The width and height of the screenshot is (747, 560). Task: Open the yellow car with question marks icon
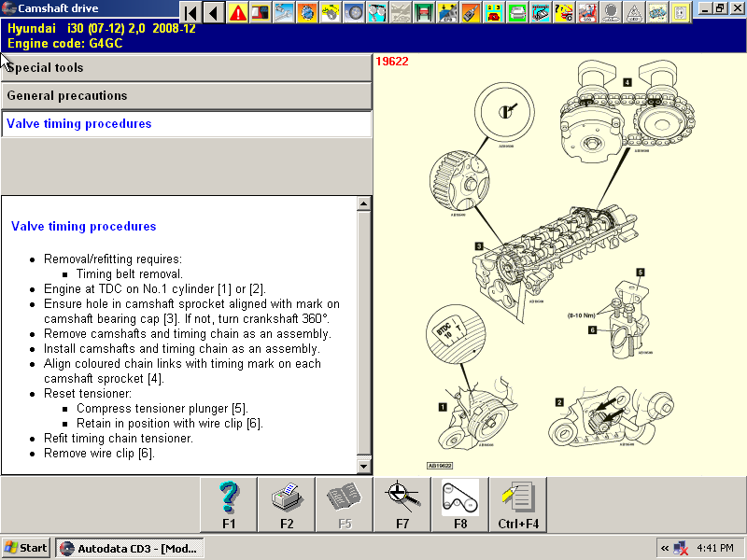[x=564, y=12]
